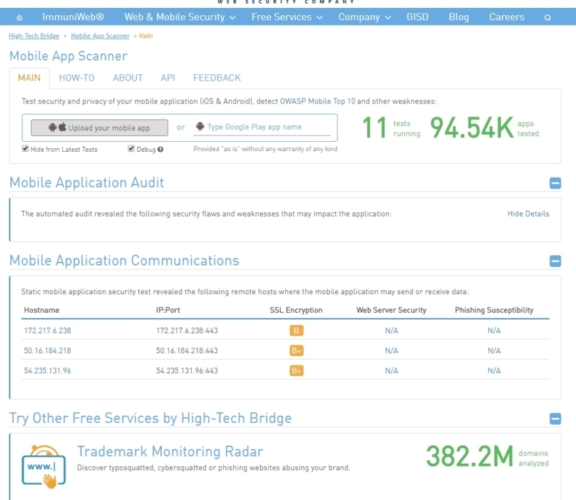Screen dimensions: 576x500
Task: Click the SSL Encryption column header
Action: pyautogui.click(x=296, y=310)
